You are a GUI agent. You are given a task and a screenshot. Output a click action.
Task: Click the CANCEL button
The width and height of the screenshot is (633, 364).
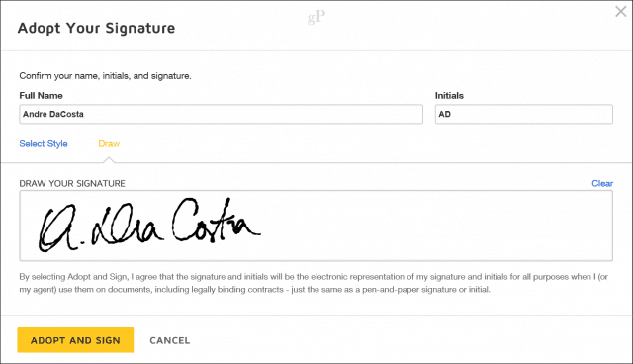[x=169, y=340]
